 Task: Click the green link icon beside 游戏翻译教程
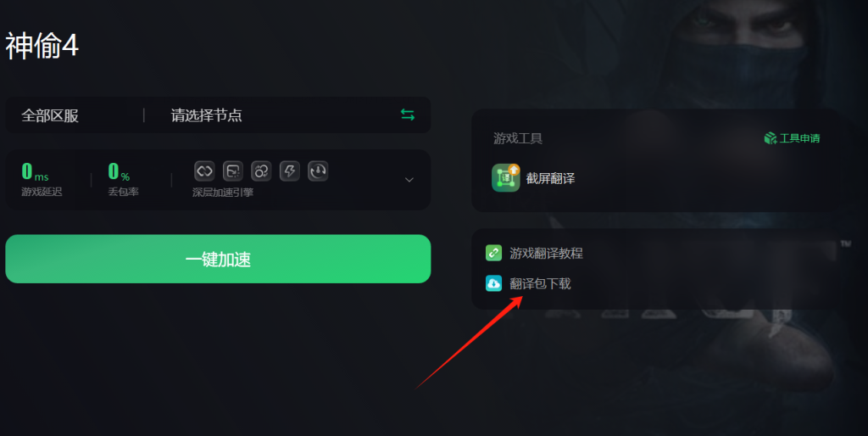coord(494,253)
